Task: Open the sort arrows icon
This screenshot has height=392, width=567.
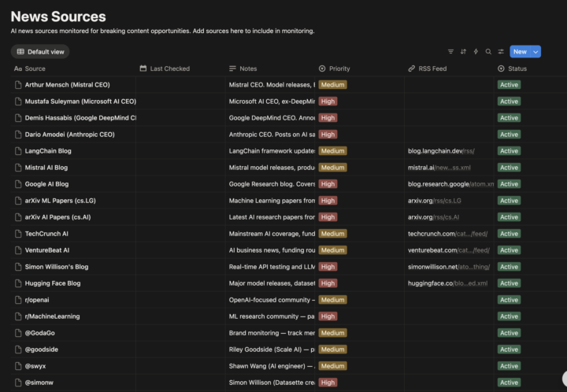Action: click(463, 52)
